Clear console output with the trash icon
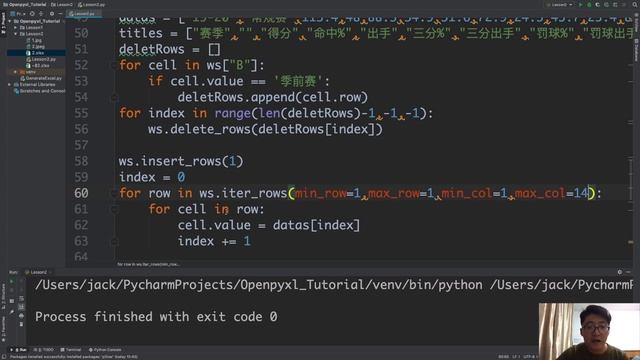Image resolution: width=640 pixels, height=360 pixels. click(21, 324)
